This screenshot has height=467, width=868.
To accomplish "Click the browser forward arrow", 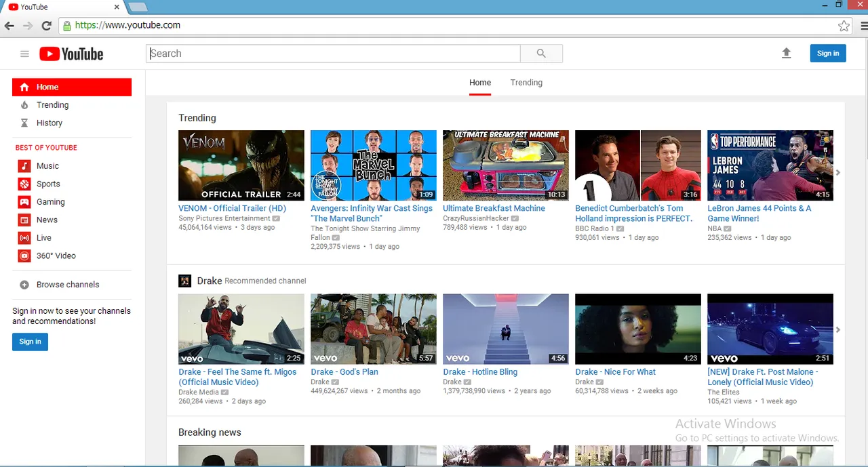I will (28, 26).
